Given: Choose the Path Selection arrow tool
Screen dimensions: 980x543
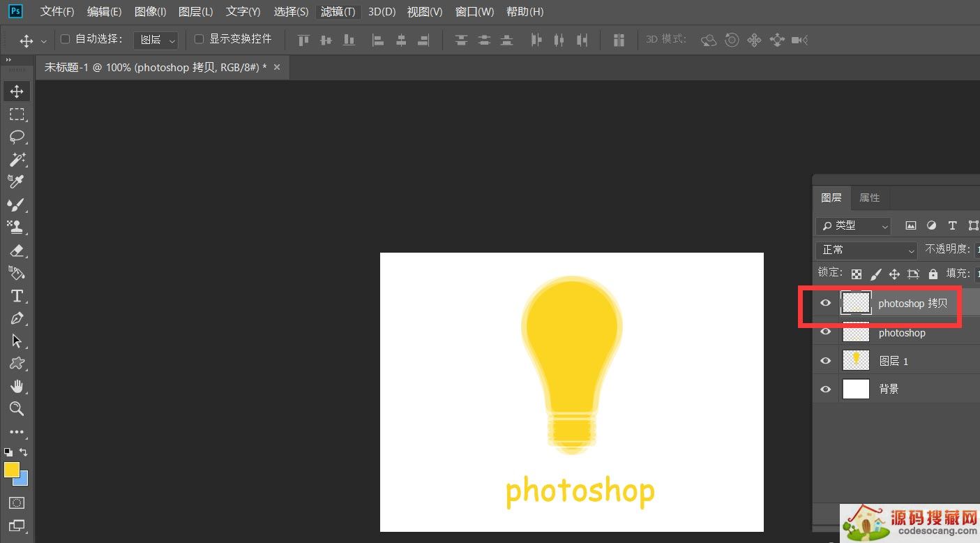Looking at the screenshot, I should (17, 341).
